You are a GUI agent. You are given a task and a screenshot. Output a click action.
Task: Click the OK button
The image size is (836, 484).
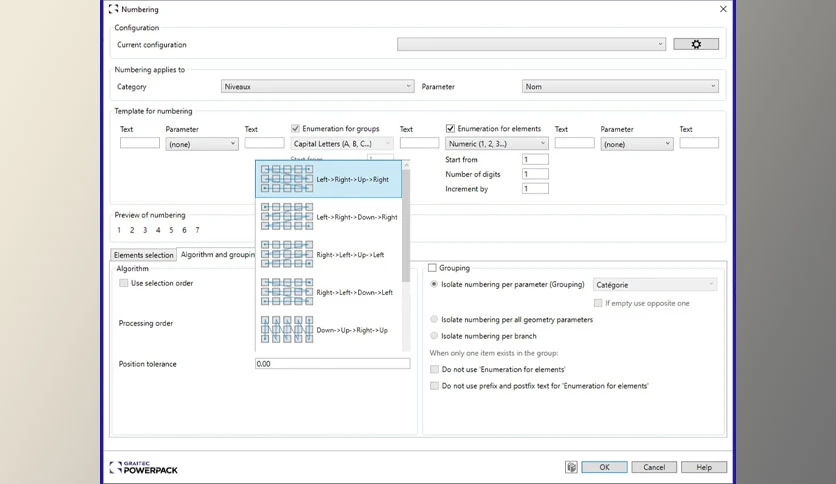[604, 467]
